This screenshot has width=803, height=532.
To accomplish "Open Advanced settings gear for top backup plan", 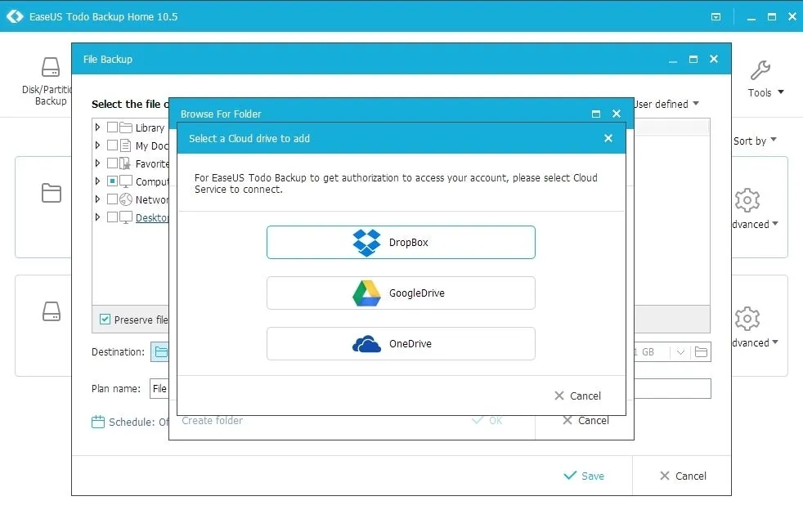I will point(747,200).
